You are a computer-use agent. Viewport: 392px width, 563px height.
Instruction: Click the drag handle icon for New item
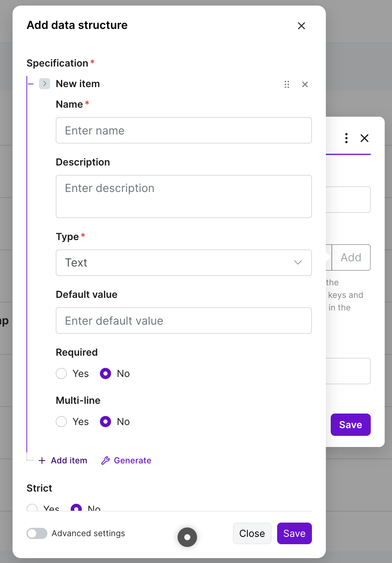pos(287,84)
